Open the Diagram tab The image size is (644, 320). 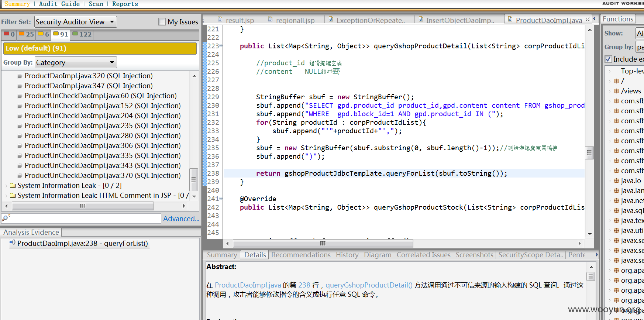coord(378,255)
